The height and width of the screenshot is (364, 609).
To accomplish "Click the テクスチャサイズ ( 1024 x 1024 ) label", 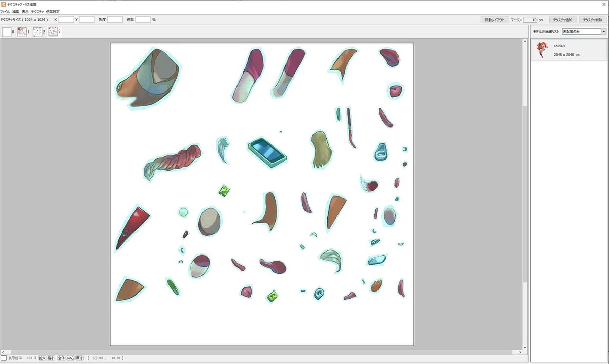I will (24, 20).
